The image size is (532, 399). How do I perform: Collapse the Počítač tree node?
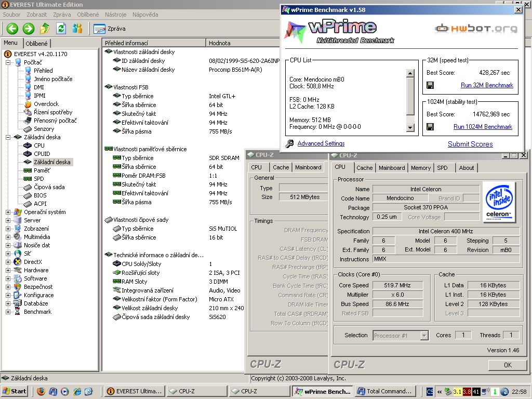pos(8,62)
